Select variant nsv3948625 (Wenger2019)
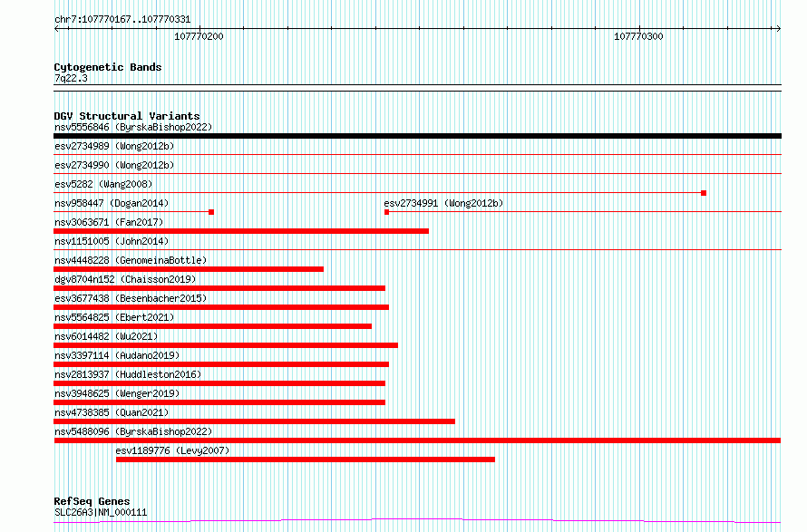Screen dimensions: 807x532 point(117,393)
